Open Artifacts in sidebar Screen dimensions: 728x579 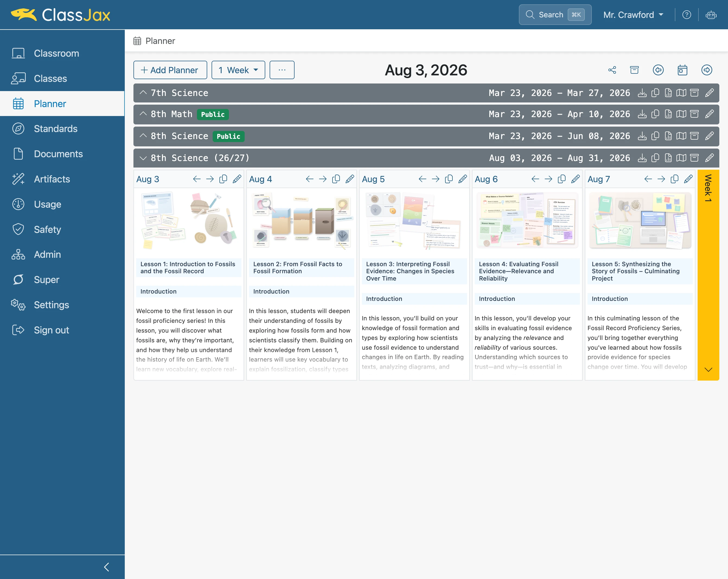pos(62,179)
